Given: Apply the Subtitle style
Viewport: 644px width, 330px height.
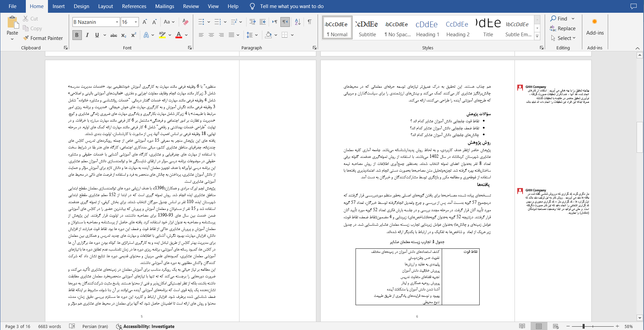Looking at the screenshot, I should click(367, 28).
